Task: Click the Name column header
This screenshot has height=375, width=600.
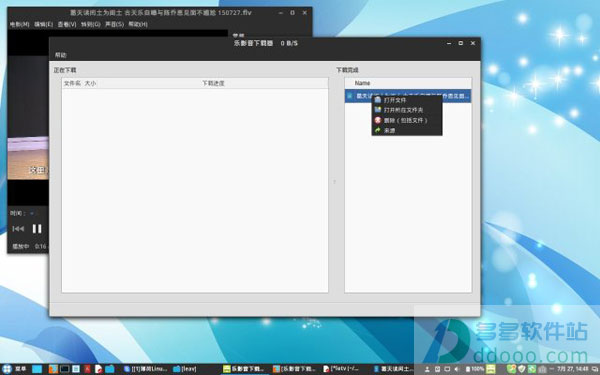Action: pyautogui.click(x=362, y=83)
